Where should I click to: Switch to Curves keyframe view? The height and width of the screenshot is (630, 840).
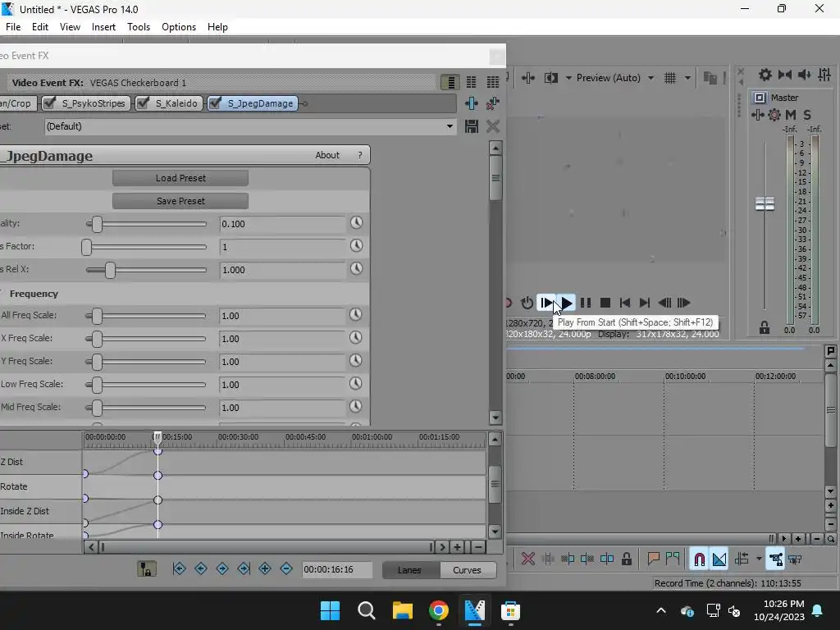coord(467,570)
